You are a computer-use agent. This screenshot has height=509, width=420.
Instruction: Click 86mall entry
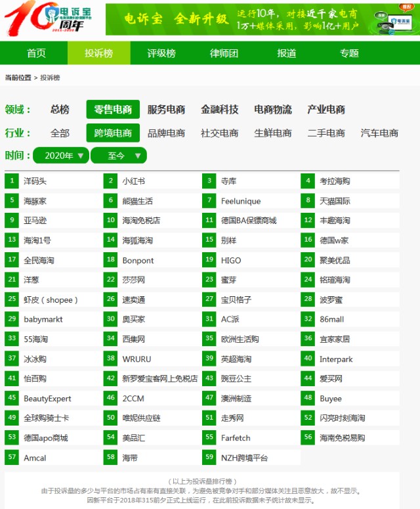point(350,319)
